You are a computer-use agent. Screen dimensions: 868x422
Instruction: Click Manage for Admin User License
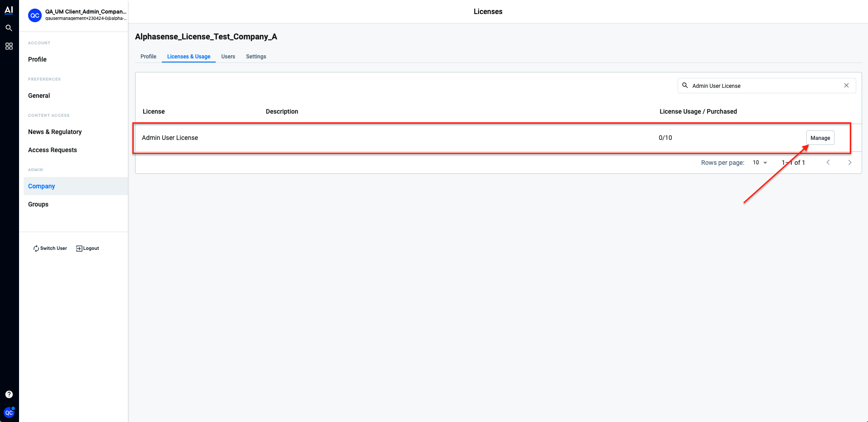[820, 138]
